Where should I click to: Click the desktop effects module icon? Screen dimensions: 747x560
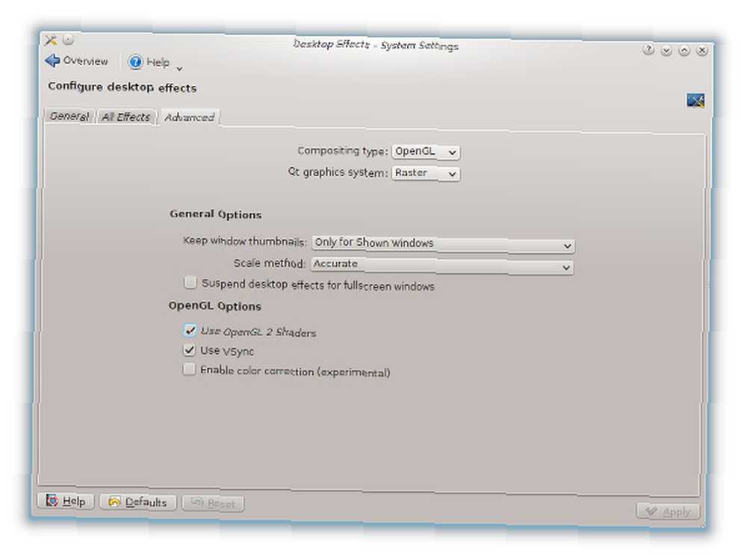coord(695,100)
